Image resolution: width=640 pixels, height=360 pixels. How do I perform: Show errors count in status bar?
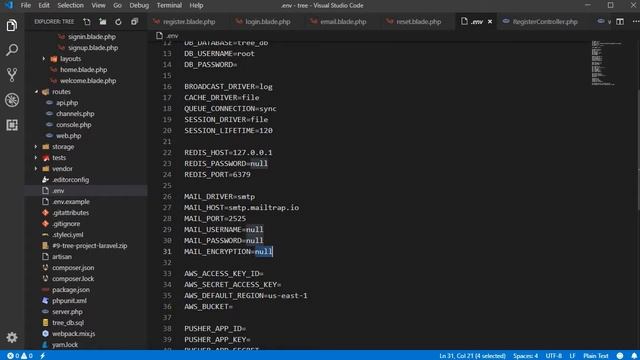tap(13, 356)
